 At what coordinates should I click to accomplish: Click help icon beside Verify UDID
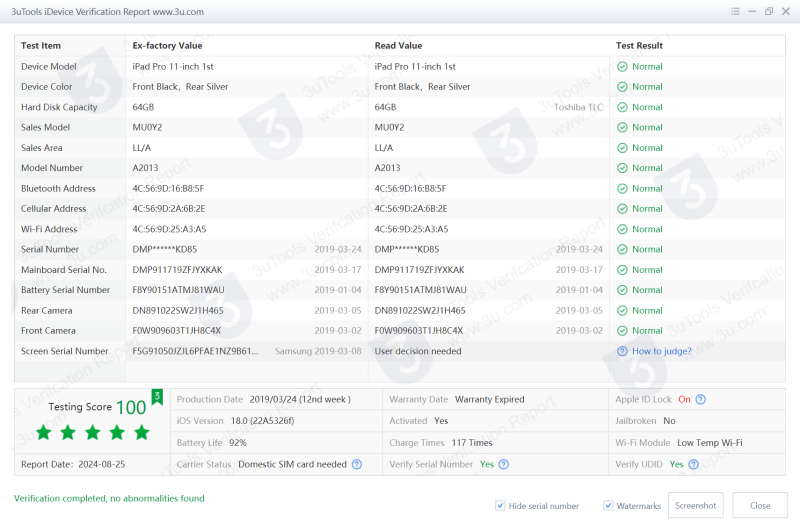693,464
